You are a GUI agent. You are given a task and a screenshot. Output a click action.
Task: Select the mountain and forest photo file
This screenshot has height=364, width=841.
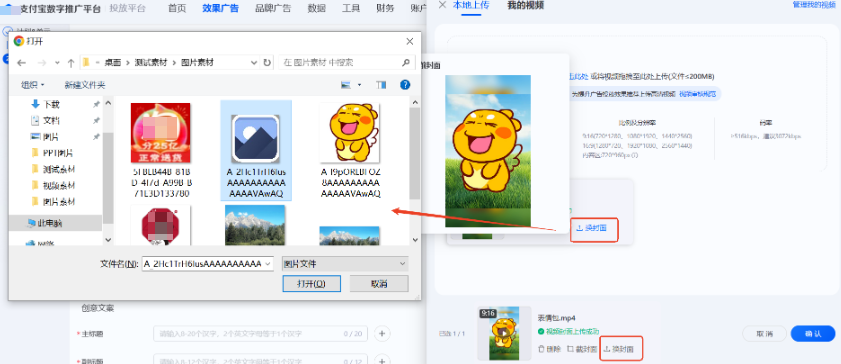pos(255,225)
